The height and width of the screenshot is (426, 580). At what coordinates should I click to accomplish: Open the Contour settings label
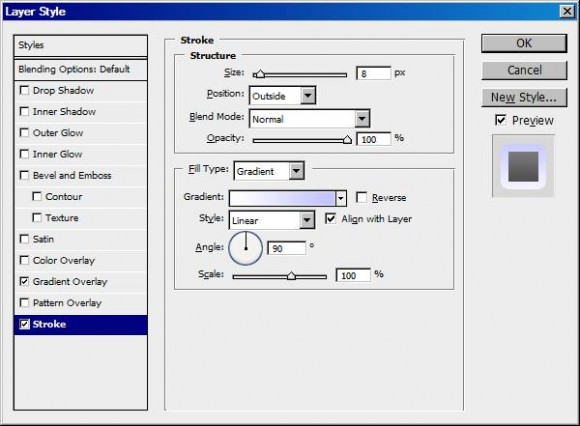(64, 197)
